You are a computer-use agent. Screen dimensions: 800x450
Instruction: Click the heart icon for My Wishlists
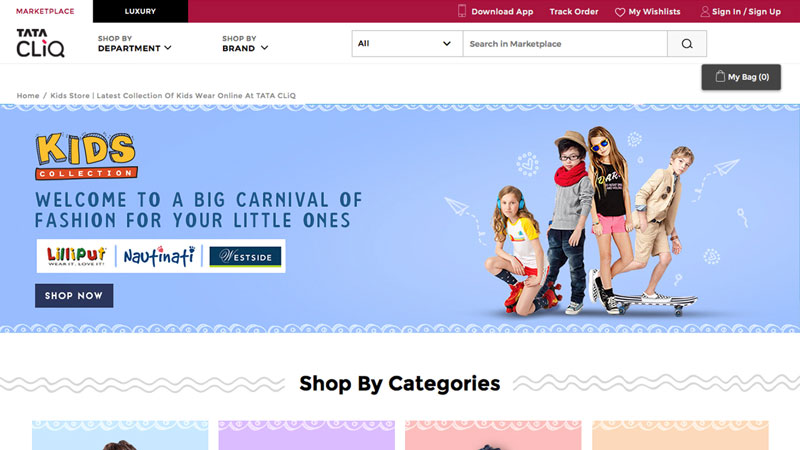click(x=620, y=12)
